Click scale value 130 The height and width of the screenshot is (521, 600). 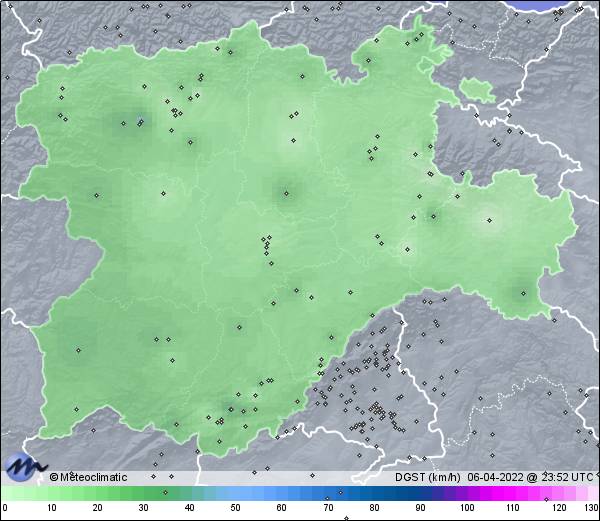pyautogui.click(x=592, y=508)
